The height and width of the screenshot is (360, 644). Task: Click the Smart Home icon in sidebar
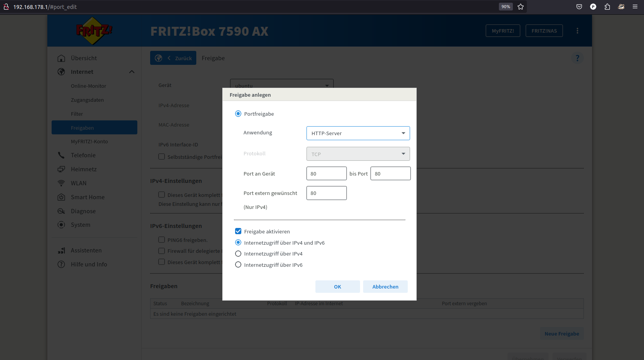point(61,197)
